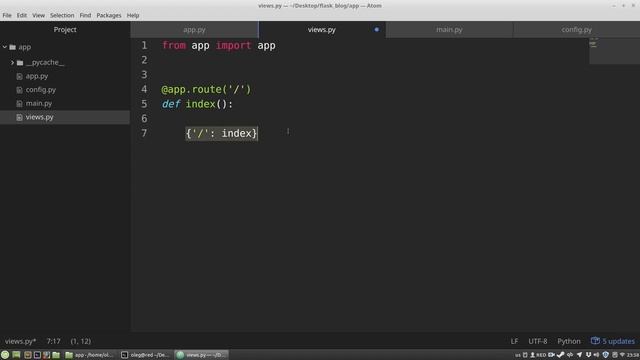Click the shield update manager tray icon
This screenshot has width=640, height=360.
click(x=605, y=355)
